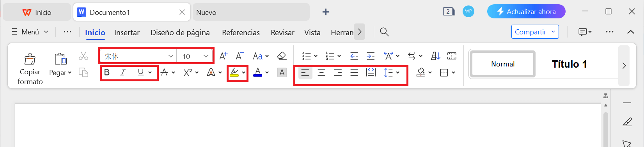Click the Actualizar ahora button
Image resolution: width=644 pixels, height=147 pixels.
click(526, 12)
